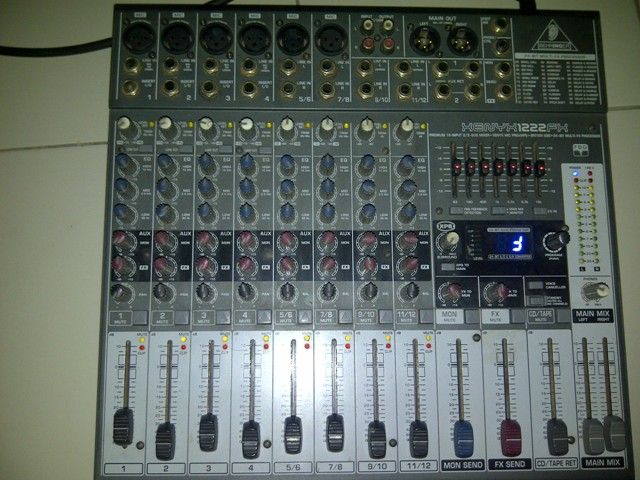The height and width of the screenshot is (480, 640).
Task: Click the channel 4 gain trim knob
Action: pos(247,126)
